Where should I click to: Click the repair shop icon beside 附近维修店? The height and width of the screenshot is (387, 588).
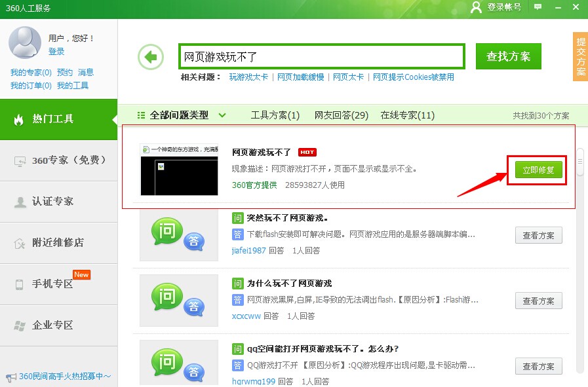click(20, 244)
